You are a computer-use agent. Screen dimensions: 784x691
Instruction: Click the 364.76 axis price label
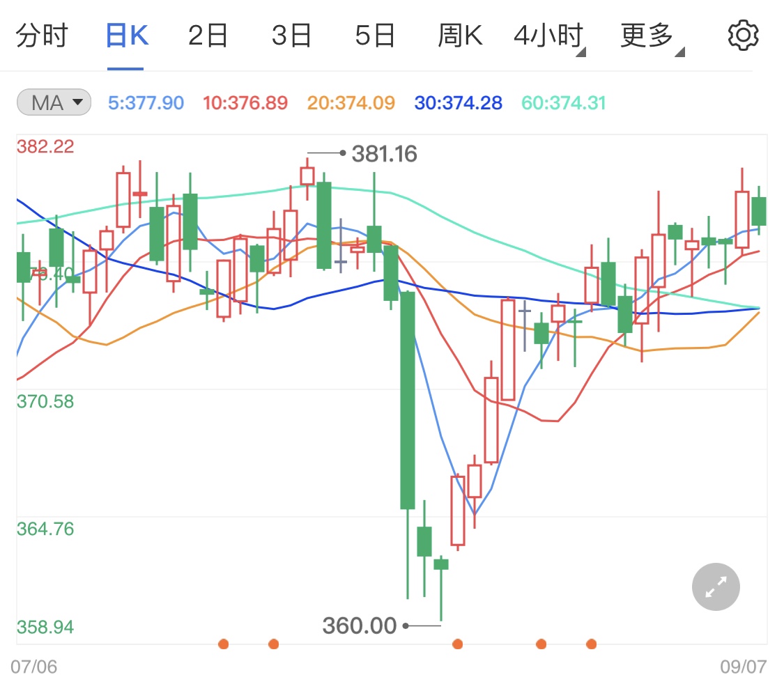[45, 529]
